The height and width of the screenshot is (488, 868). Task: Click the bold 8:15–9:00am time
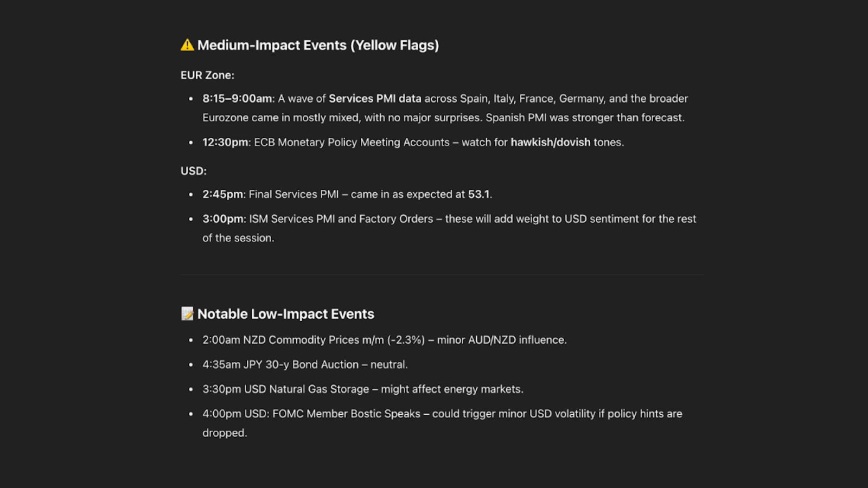pos(237,99)
